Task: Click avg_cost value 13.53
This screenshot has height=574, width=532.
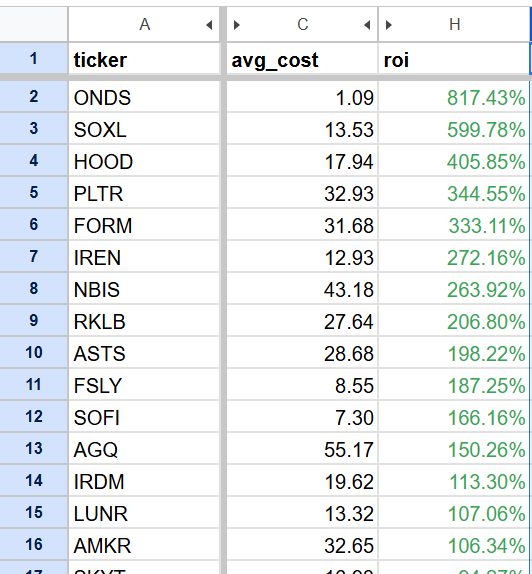Action: click(302, 129)
